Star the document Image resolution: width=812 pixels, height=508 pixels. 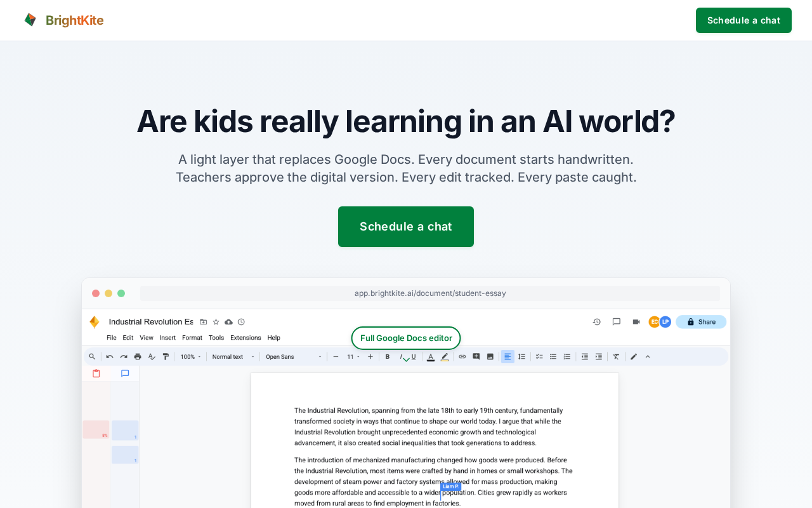216,322
